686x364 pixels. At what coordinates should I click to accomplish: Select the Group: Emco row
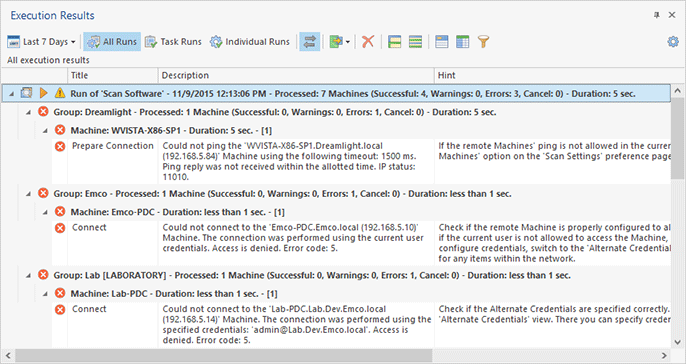point(282,193)
